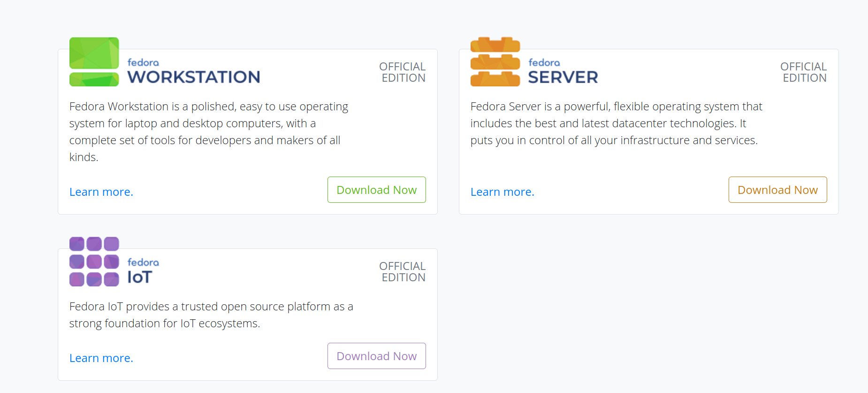Open Learn more link for Workstation
Viewport: 868px width, 393px height.
[x=101, y=192]
